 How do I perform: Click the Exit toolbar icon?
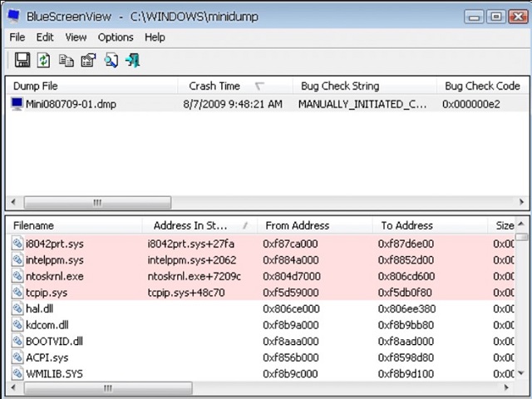(132, 60)
